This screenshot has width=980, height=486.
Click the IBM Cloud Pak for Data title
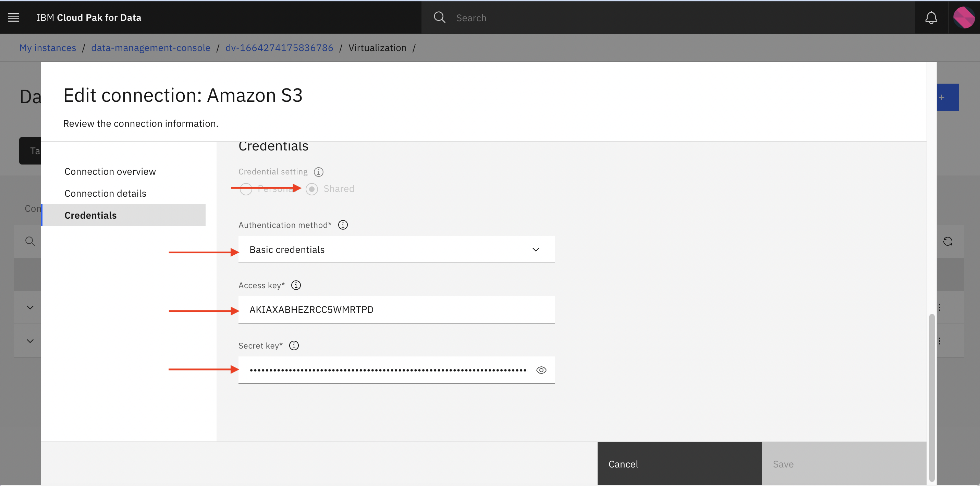(89, 17)
